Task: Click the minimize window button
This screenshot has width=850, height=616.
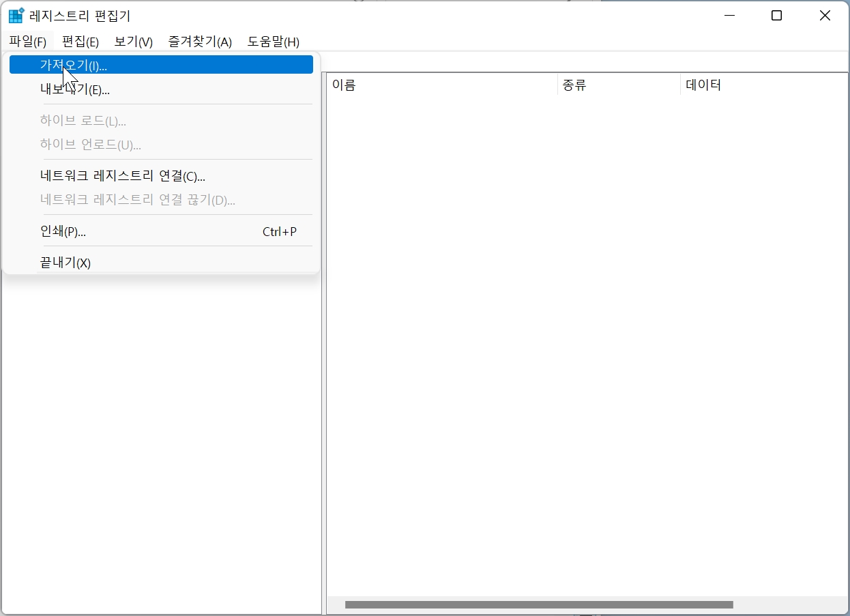Action: coord(729,15)
